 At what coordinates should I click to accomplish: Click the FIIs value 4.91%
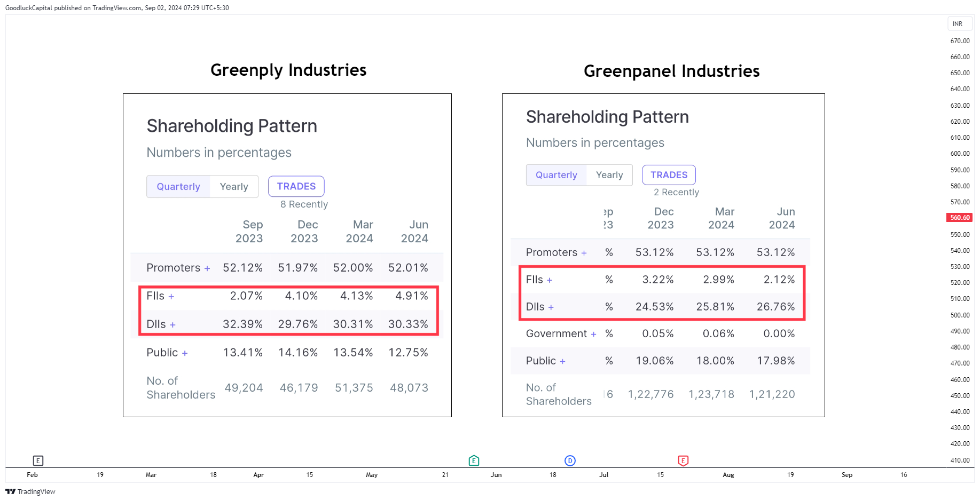[x=412, y=296]
